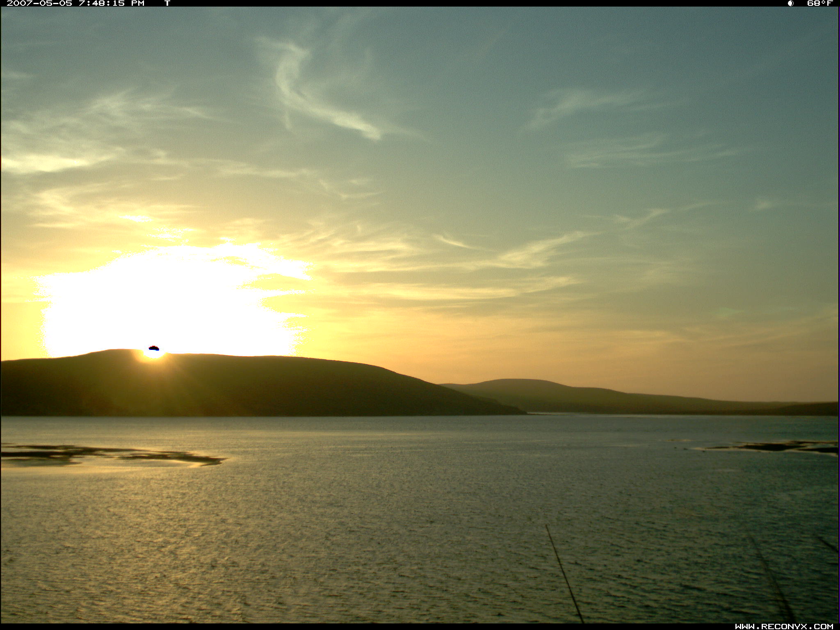Click the moon phase icon in header

pos(790,3)
